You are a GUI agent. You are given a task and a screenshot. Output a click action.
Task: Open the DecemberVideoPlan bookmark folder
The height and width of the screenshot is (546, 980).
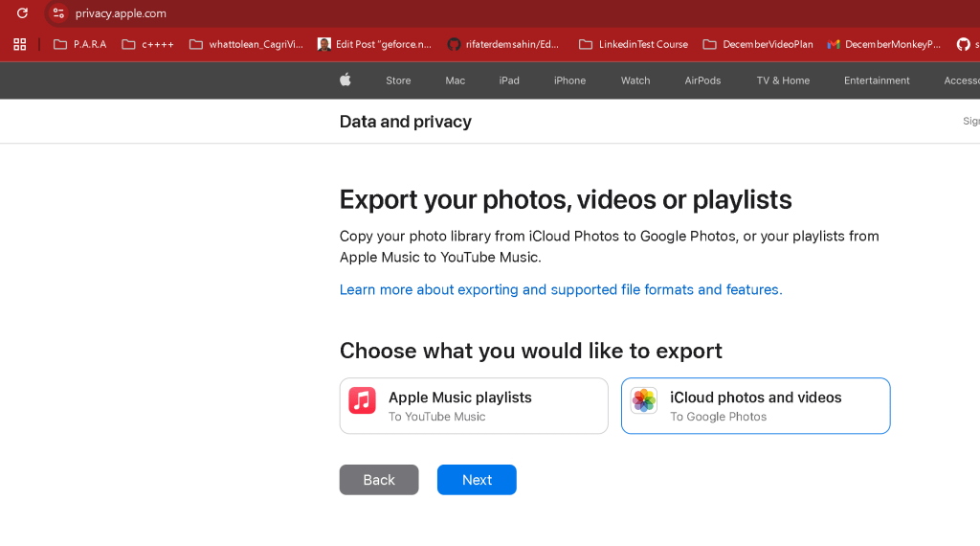tap(758, 44)
